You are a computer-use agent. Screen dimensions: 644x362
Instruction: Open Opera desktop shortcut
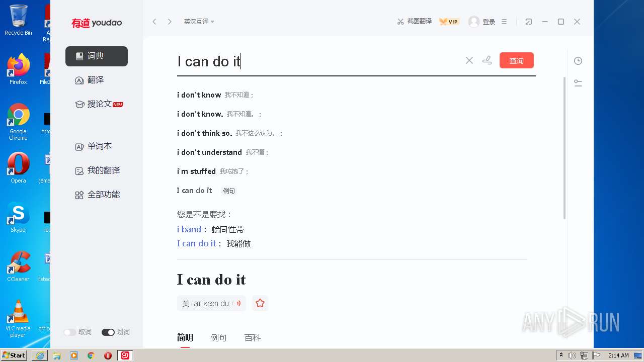click(18, 168)
